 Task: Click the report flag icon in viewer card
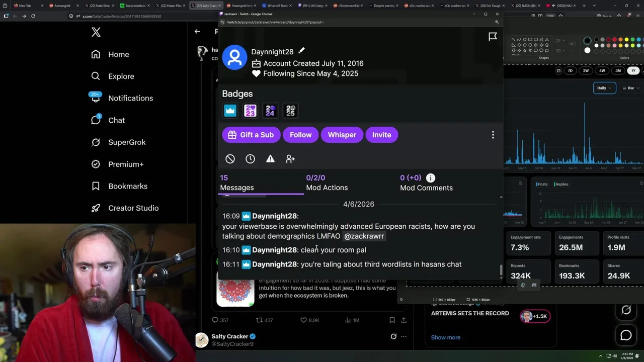(493, 37)
